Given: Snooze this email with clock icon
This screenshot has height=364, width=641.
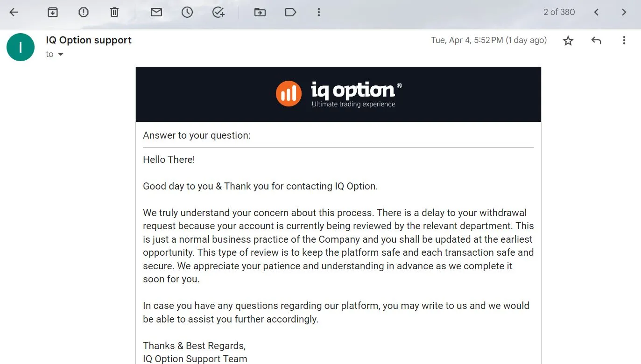Looking at the screenshot, I should 187,13.
